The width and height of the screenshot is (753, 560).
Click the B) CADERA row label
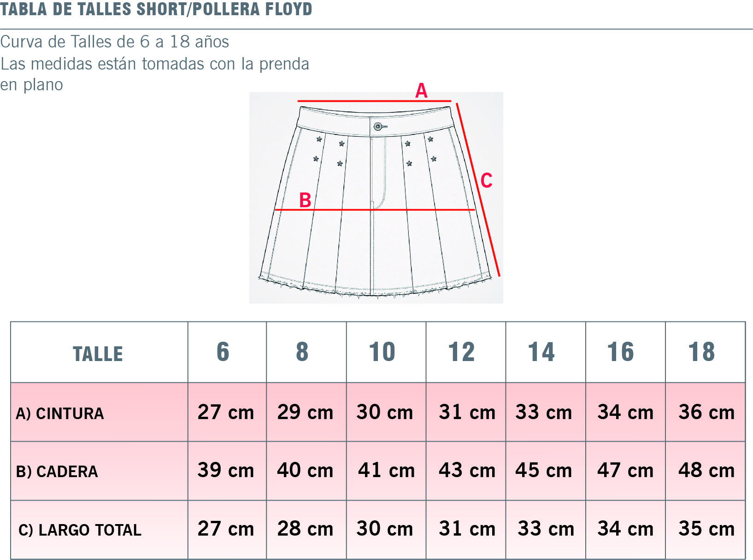[57, 472]
